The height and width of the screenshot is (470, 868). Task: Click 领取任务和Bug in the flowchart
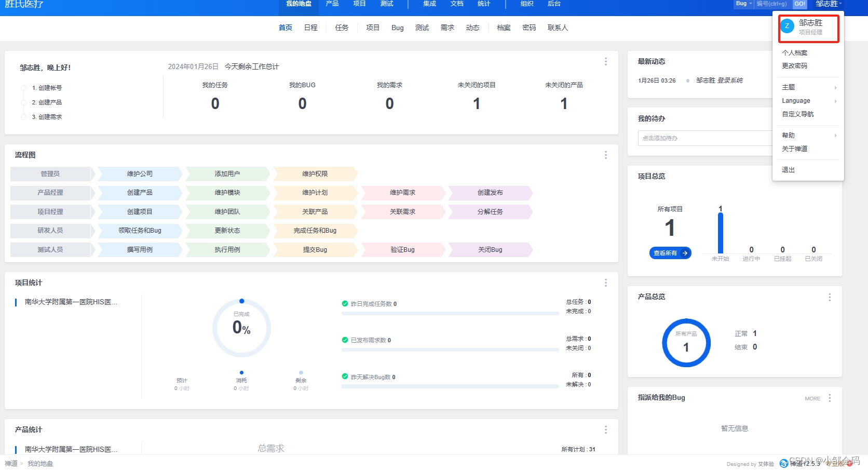140,231
